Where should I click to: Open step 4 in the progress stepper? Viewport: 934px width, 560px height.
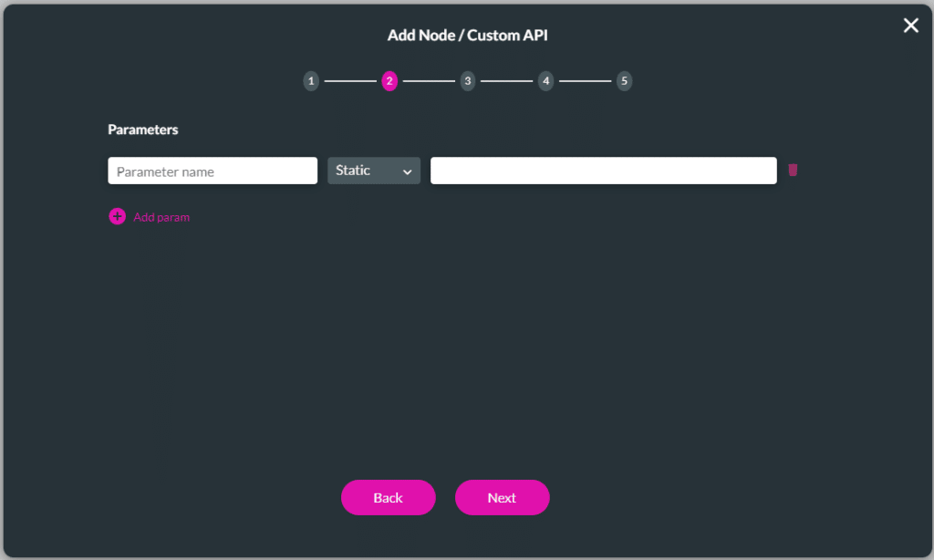click(x=545, y=80)
